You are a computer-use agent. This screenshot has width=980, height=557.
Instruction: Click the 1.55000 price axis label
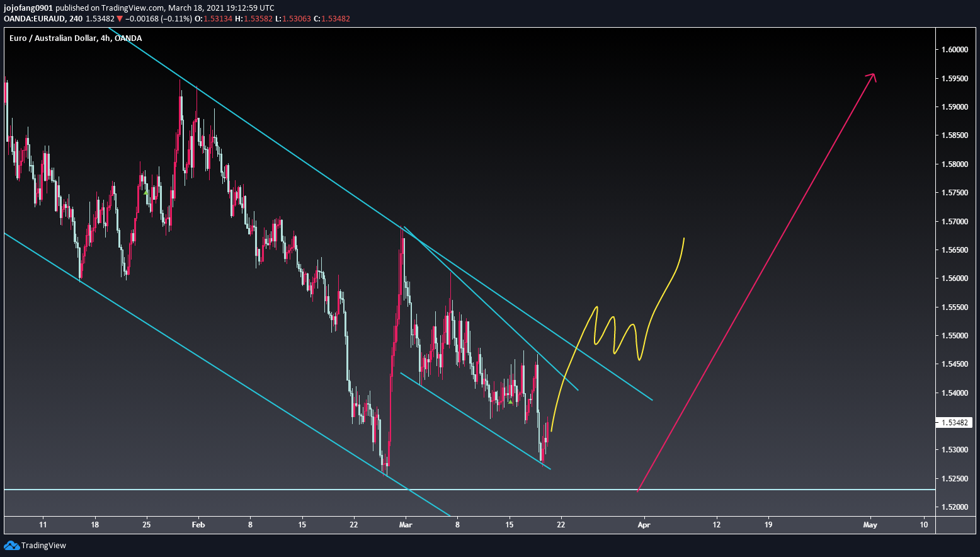point(955,336)
